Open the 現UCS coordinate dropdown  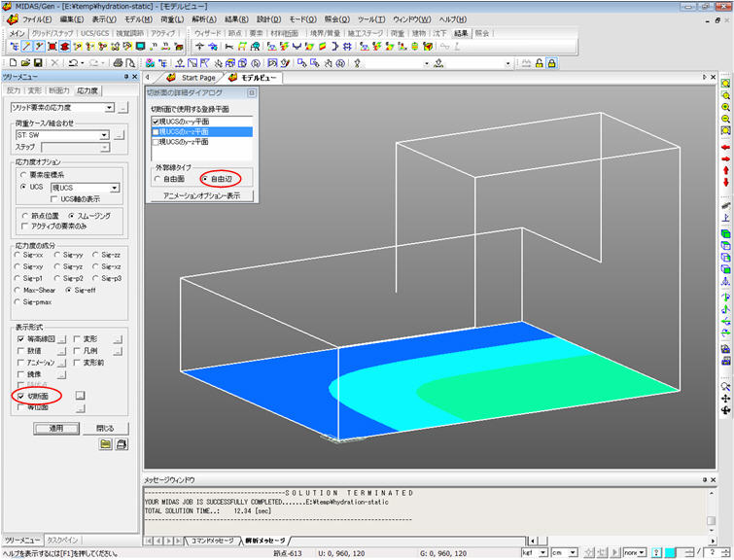(115, 188)
